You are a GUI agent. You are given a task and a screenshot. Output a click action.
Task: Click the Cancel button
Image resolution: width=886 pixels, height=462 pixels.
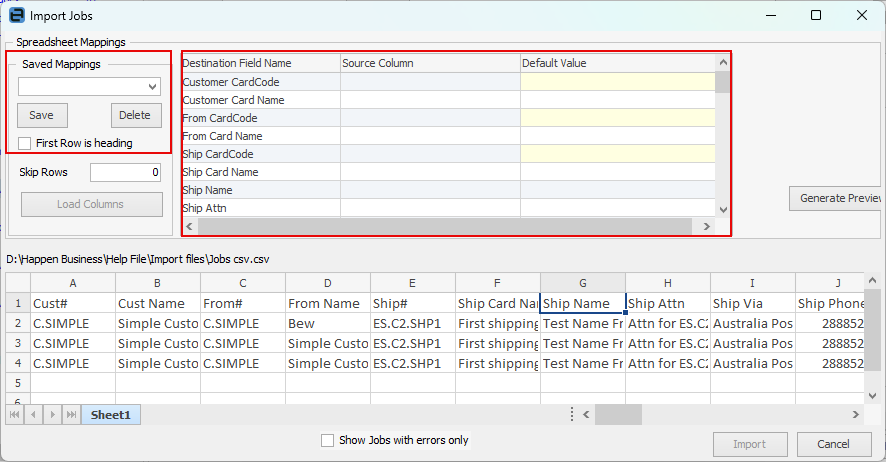834,444
